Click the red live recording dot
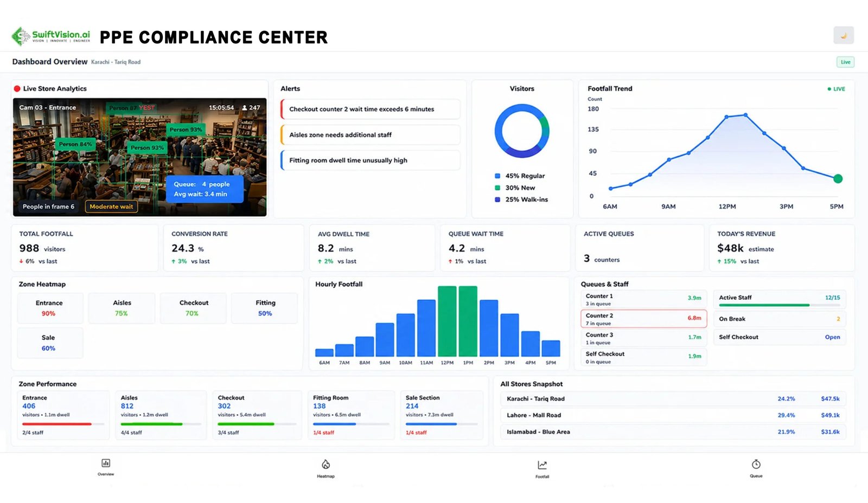Screen dimensions: 868x503 click(x=17, y=88)
